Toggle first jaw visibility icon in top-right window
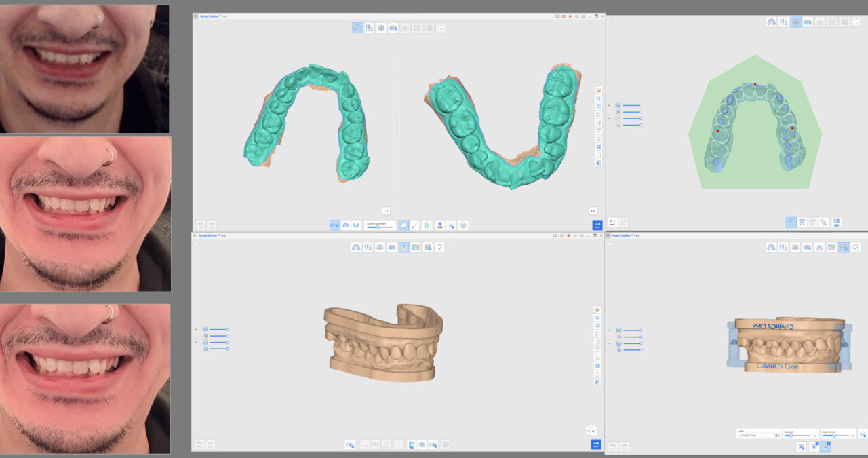868x458 pixels. 618,105
